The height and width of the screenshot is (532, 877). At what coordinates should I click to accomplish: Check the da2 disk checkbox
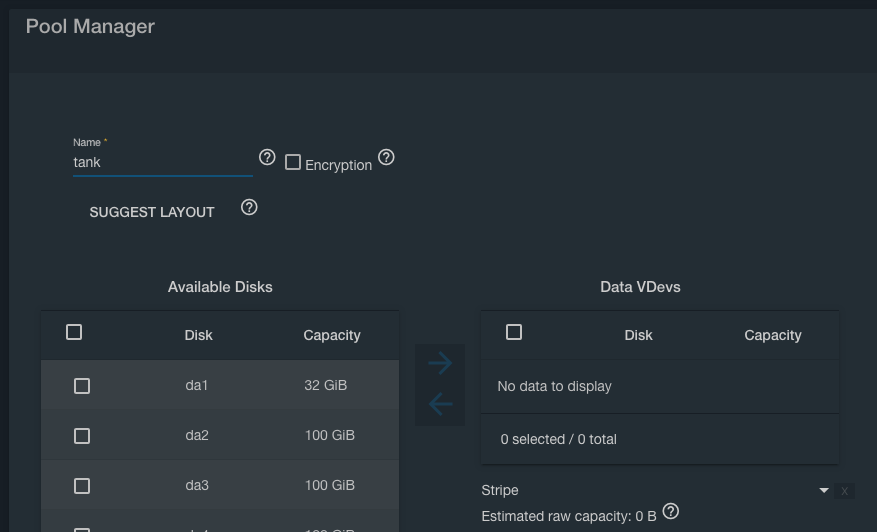tap(82, 436)
